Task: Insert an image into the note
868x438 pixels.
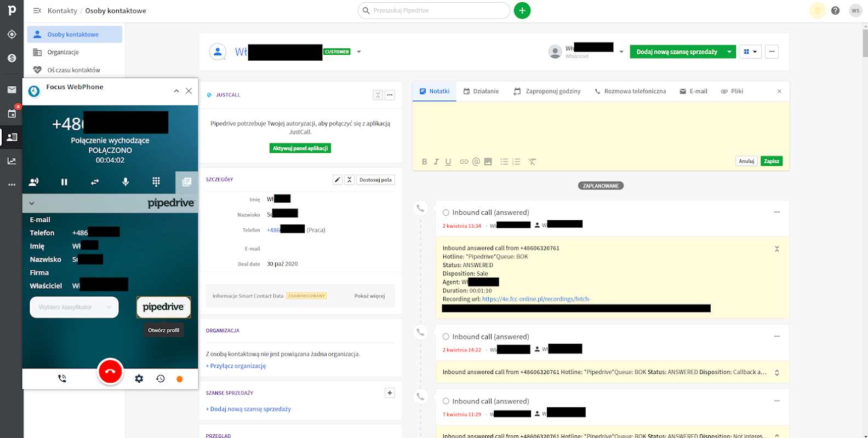Action: pyautogui.click(x=488, y=162)
